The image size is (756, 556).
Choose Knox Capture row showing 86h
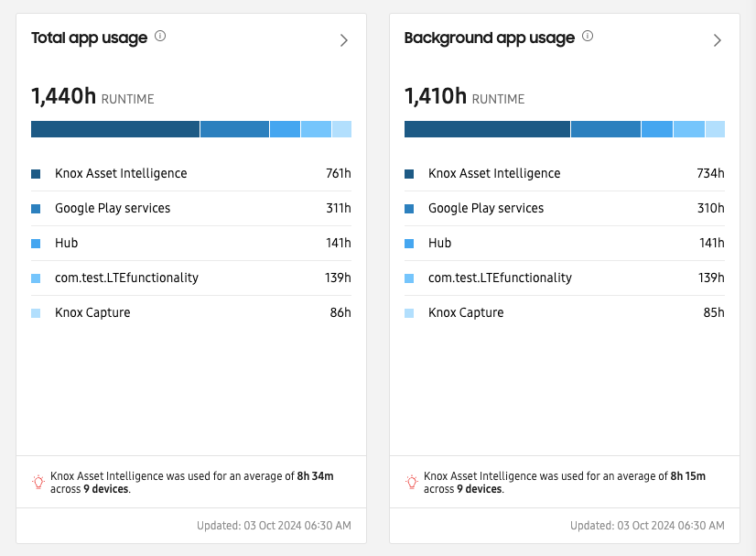point(190,313)
